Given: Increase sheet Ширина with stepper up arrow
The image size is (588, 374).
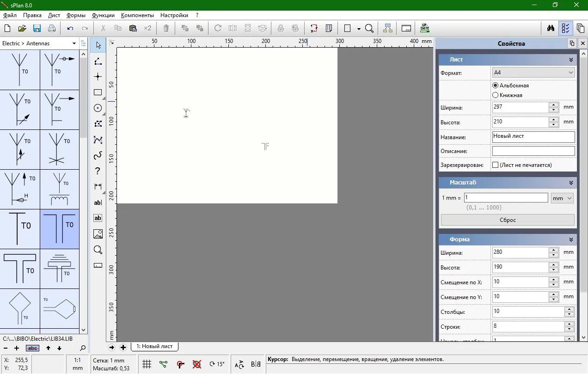Looking at the screenshot, I should [x=553, y=104].
